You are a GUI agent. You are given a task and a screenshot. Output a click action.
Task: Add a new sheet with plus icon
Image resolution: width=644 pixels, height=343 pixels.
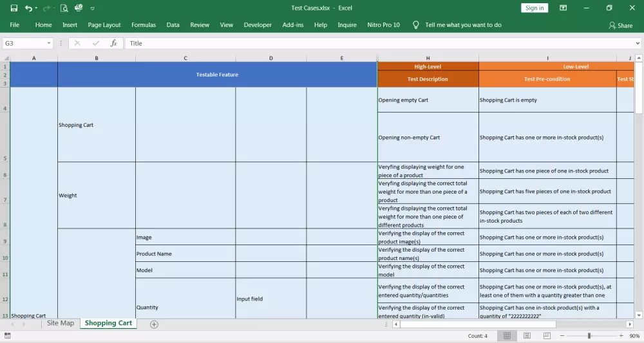pyautogui.click(x=154, y=324)
